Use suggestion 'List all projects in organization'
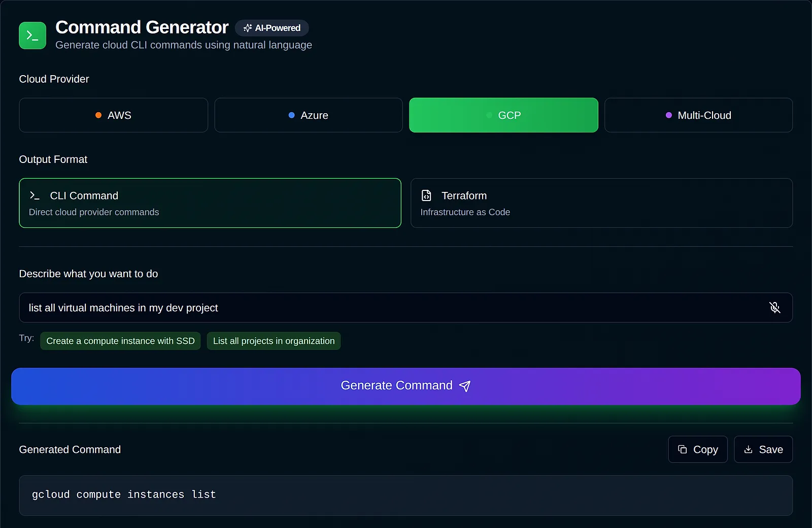This screenshot has height=528, width=812. (274, 341)
